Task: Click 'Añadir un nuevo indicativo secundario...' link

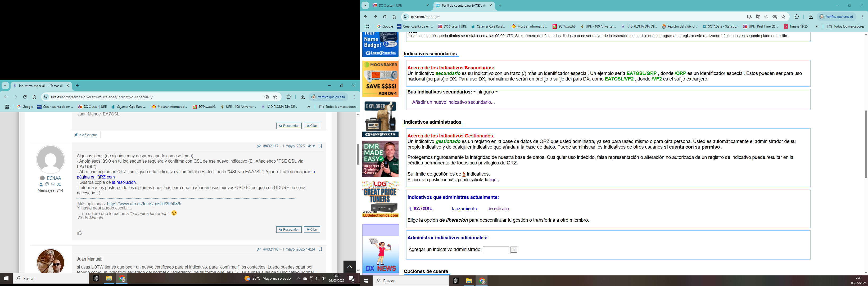Action: click(x=453, y=102)
